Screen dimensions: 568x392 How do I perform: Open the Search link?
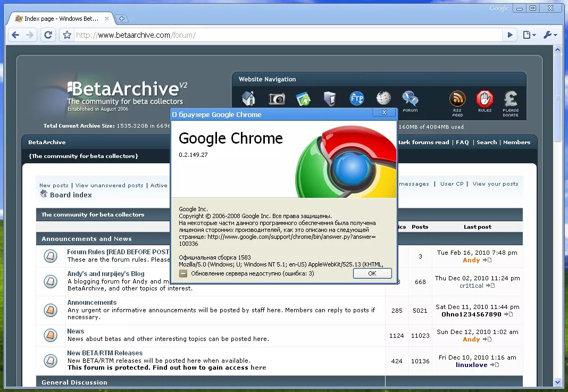click(x=487, y=143)
